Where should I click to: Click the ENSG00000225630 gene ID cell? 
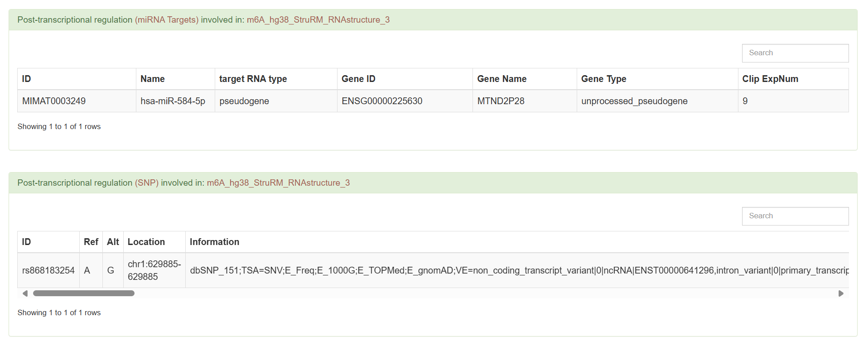pyautogui.click(x=381, y=101)
